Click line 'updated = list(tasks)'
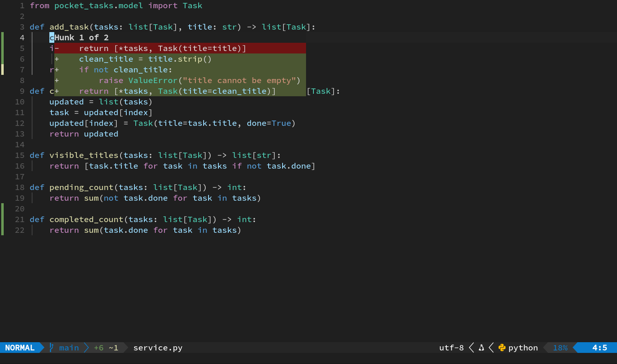Image resolution: width=617 pixels, height=364 pixels. click(x=101, y=102)
